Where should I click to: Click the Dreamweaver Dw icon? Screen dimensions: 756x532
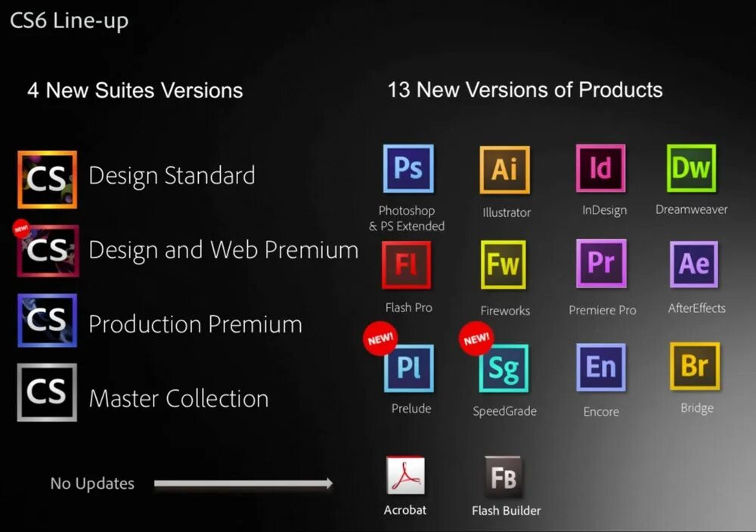tap(692, 168)
